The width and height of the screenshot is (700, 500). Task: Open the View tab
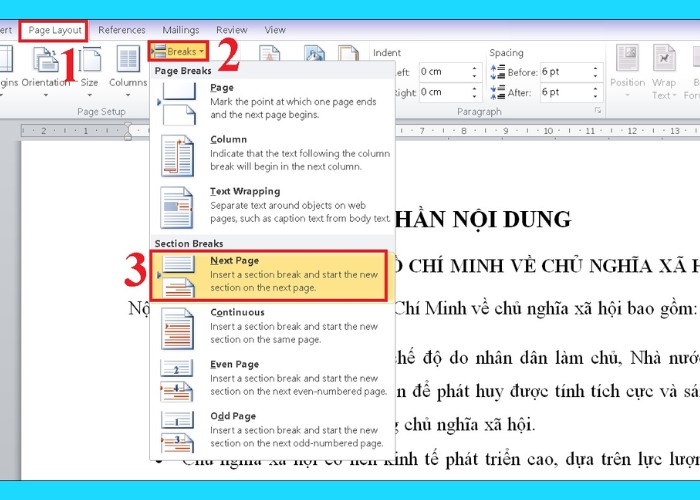[x=275, y=30]
